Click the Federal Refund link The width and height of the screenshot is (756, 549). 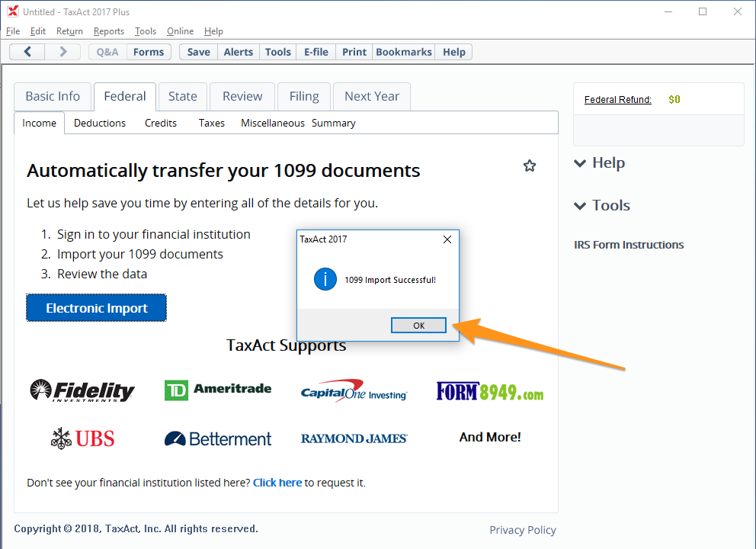tap(617, 100)
